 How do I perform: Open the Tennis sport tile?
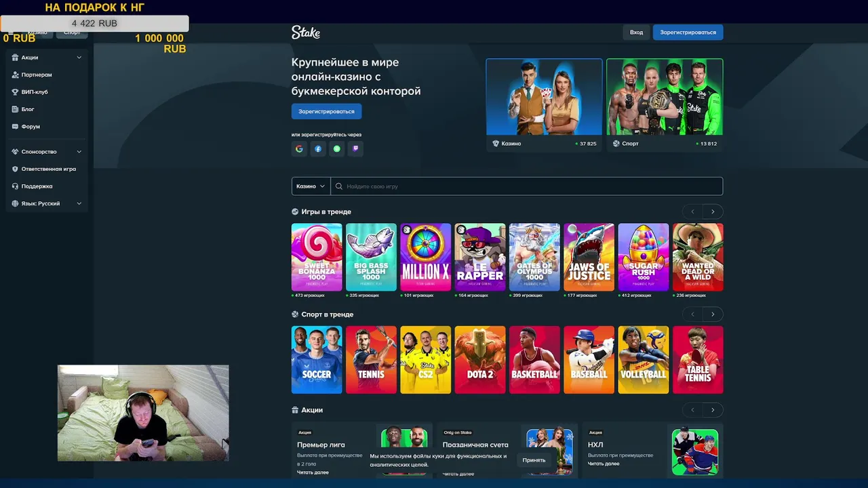(x=371, y=360)
